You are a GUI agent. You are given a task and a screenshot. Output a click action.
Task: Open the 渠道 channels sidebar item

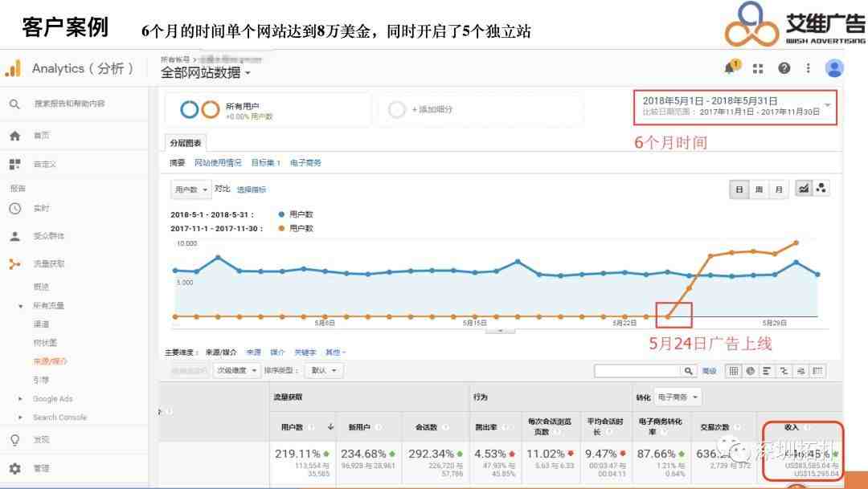41,324
